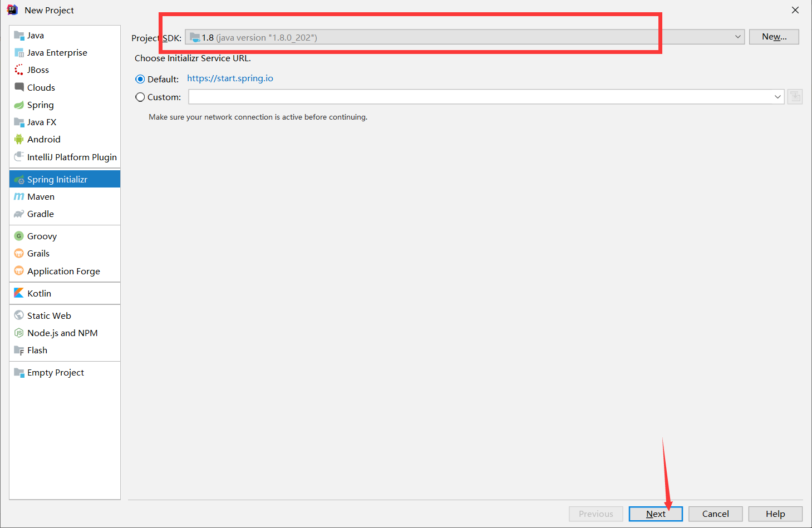Open Help for New Project
Viewport: 812px width, 528px height.
pyautogui.click(x=775, y=514)
